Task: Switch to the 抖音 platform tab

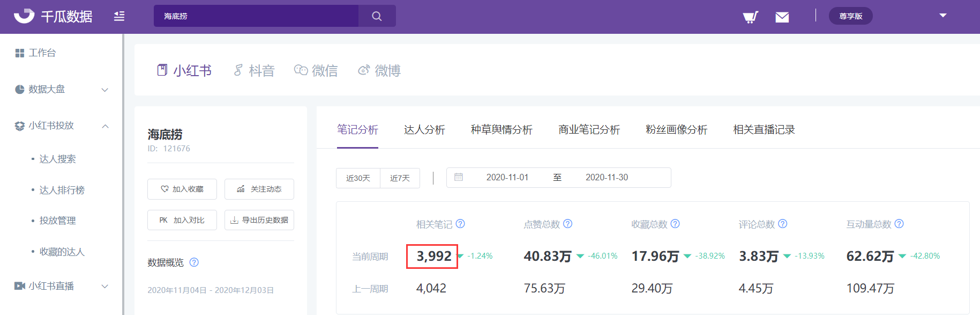Action: [x=254, y=70]
